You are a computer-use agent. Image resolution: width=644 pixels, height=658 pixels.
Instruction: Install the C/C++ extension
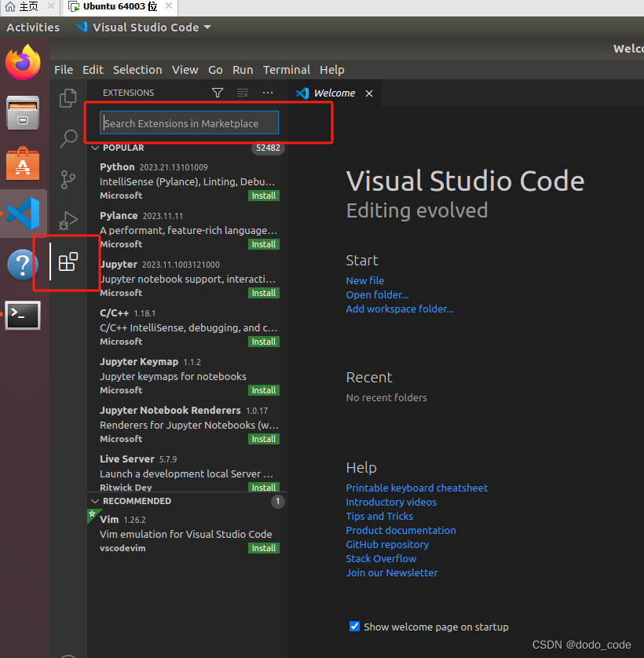(264, 342)
